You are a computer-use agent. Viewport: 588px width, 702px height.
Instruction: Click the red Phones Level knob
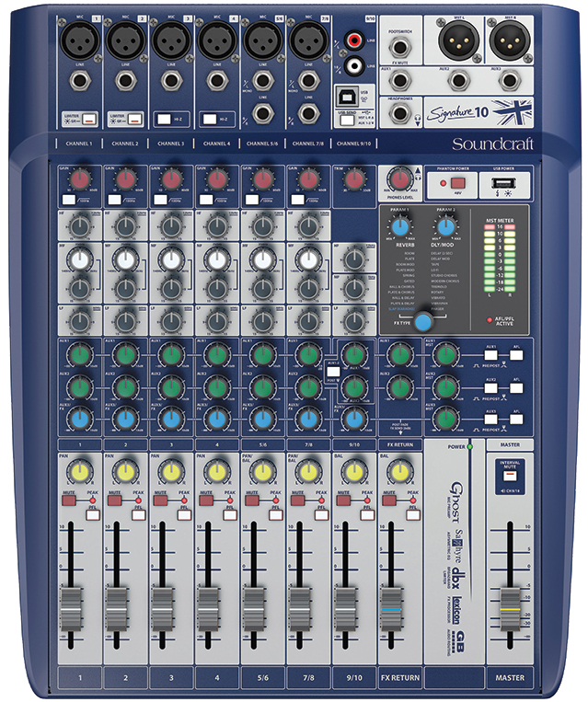click(x=400, y=178)
